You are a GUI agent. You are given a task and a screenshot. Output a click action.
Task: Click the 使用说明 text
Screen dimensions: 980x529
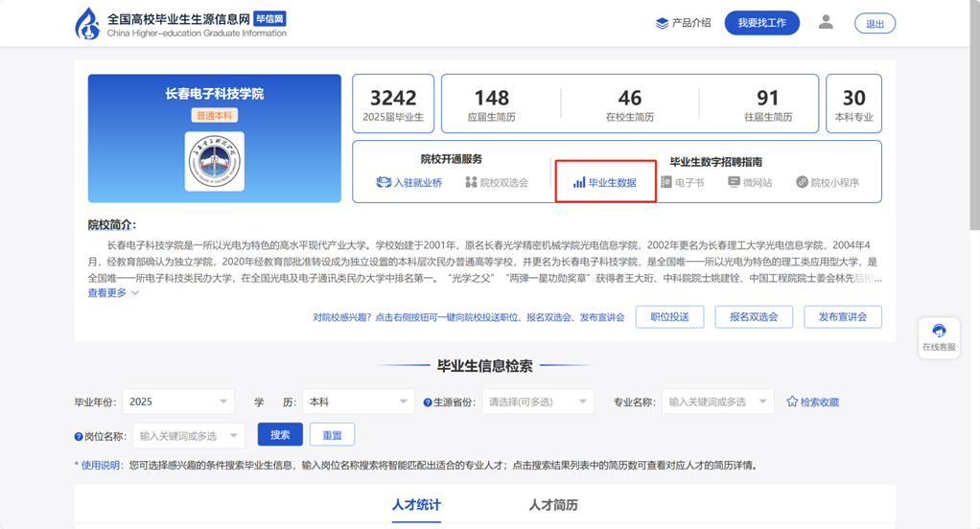pyautogui.click(x=101, y=466)
